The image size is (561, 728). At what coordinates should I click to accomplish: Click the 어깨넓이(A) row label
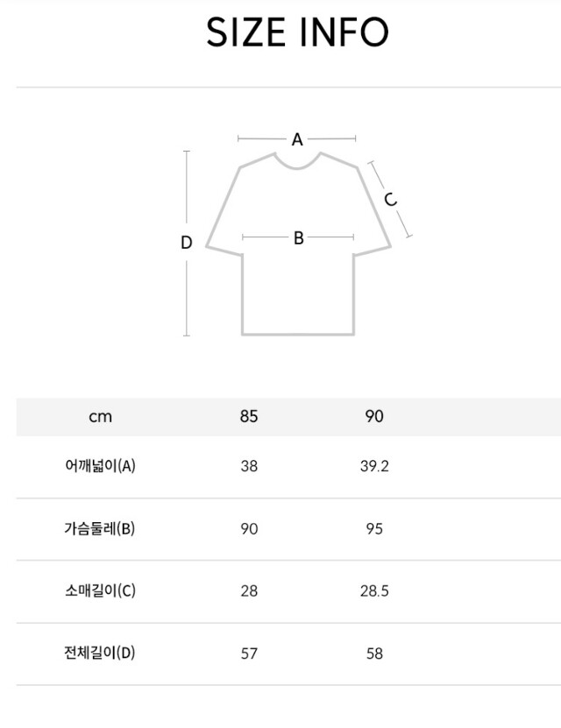[x=100, y=466]
